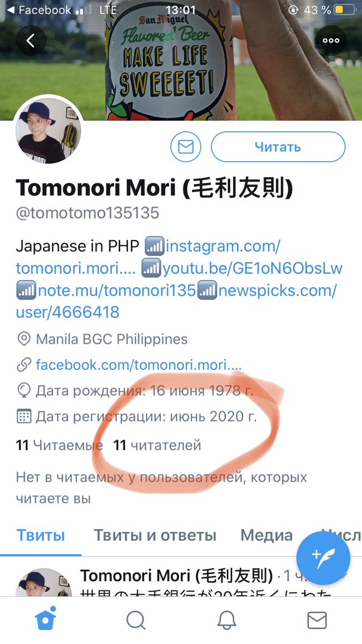Tap the envelope message icon beside Читать

[x=186, y=147]
